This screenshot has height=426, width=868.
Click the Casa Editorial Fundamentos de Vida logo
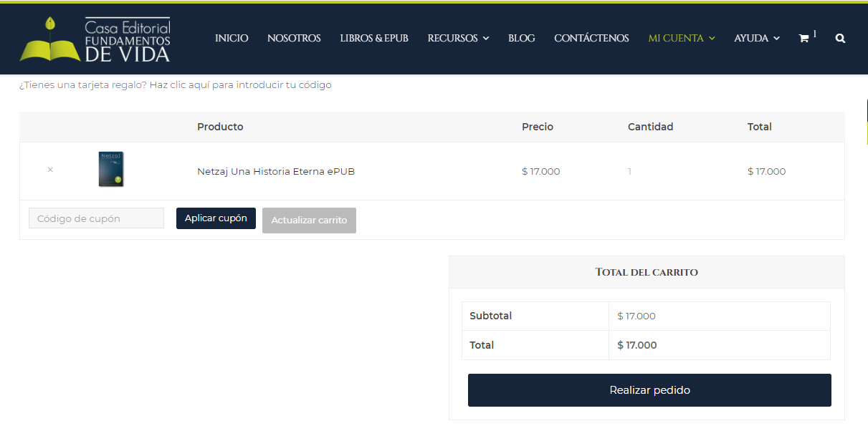[95, 39]
